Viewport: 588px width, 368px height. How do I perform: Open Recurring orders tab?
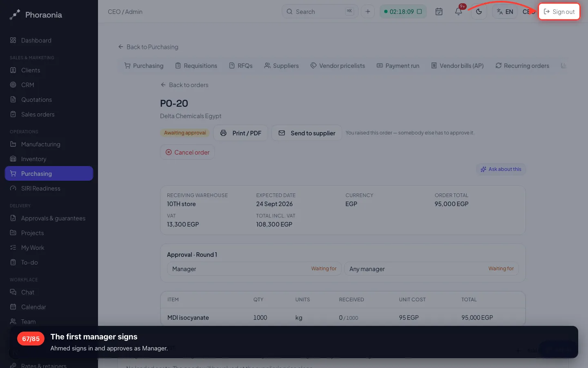[x=522, y=66]
